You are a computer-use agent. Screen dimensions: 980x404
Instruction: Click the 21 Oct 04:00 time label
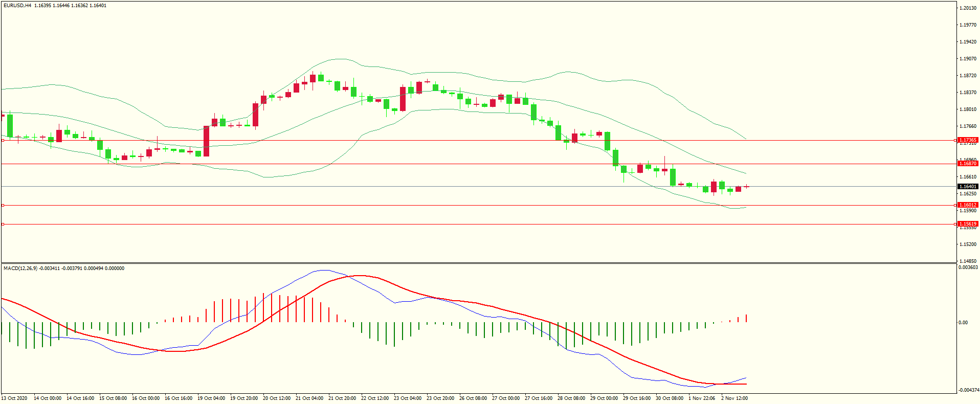click(309, 398)
